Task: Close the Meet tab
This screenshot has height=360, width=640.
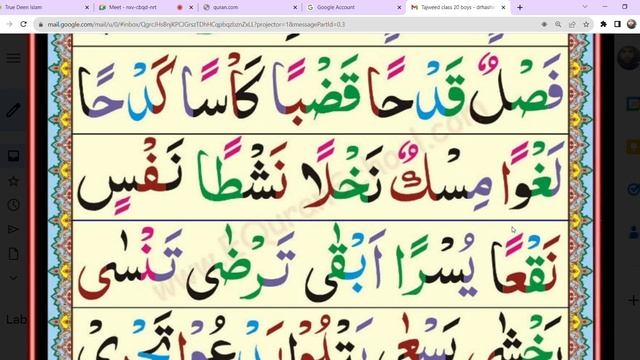Action: (x=191, y=7)
